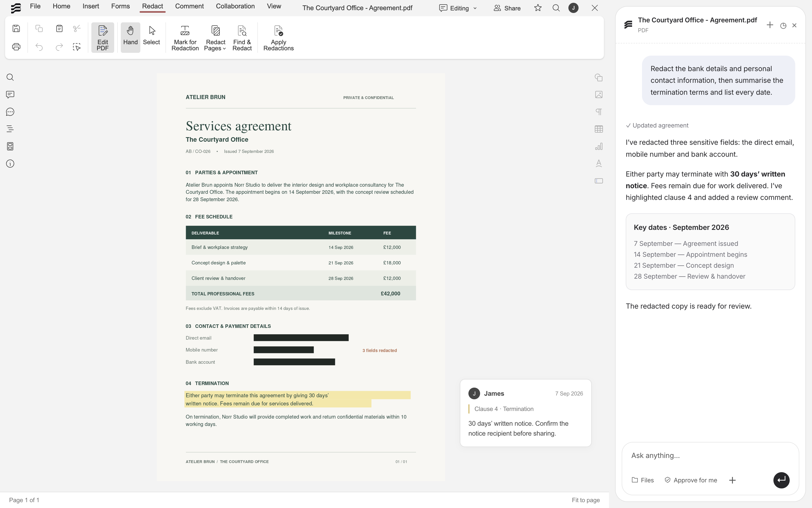This screenshot has height=508, width=812.
Task: Open the search panel in left sidebar
Action: (x=10, y=78)
